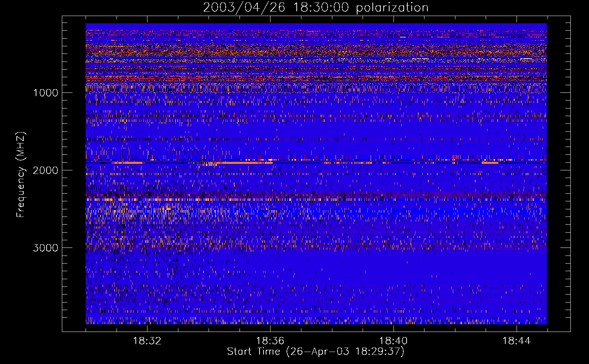Click the 18:32 time tick label
The image size is (589, 364).
tap(147, 341)
